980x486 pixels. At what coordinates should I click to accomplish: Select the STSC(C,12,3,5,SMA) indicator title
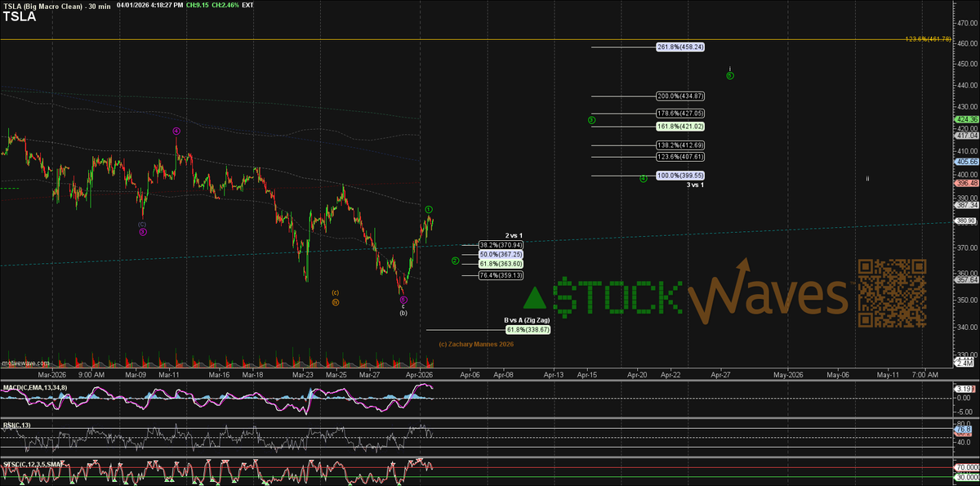click(x=33, y=464)
